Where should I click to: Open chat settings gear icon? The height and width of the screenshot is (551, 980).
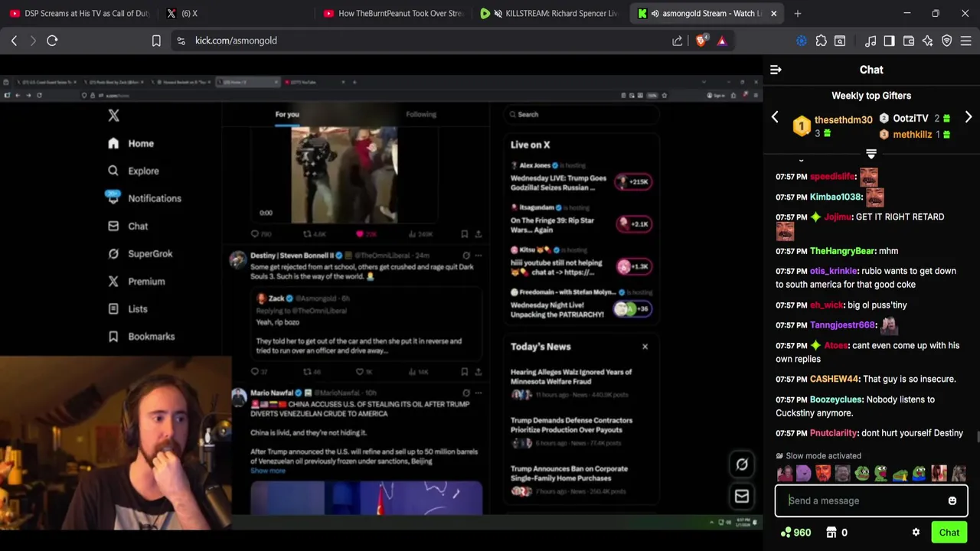(916, 533)
